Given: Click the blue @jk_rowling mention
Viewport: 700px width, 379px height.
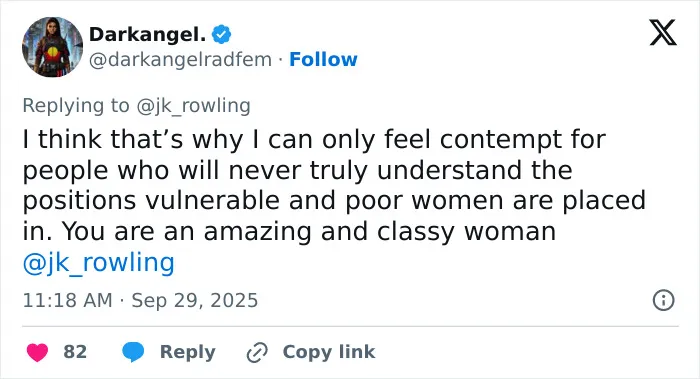Looking at the screenshot, I should pyautogui.click(x=98, y=262).
